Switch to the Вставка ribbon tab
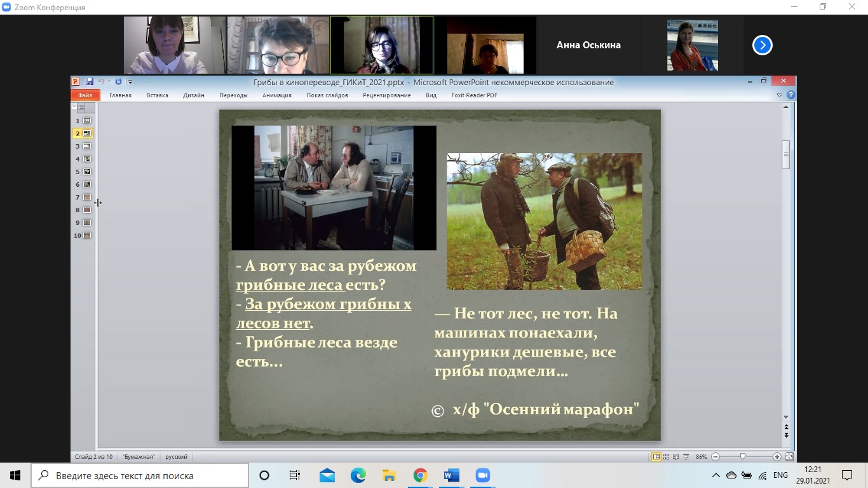Screen dimensions: 868x488 pyautogui.click(x=157, y=95)
